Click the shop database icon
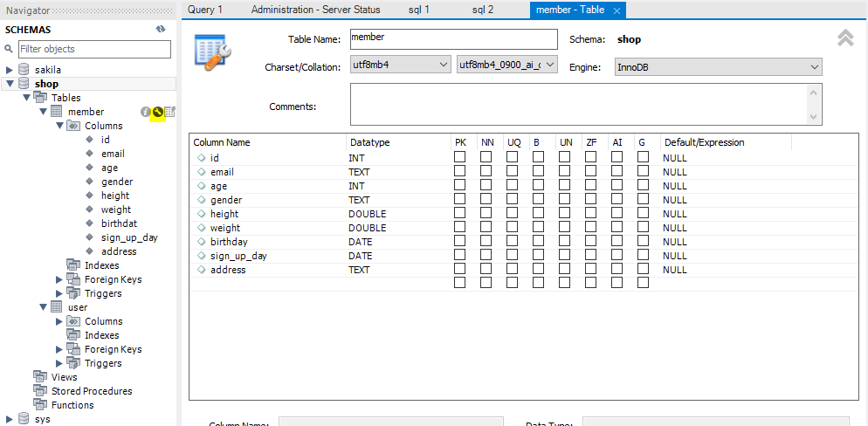The height and width of the screenshot is (426, 868). [24, 84]
